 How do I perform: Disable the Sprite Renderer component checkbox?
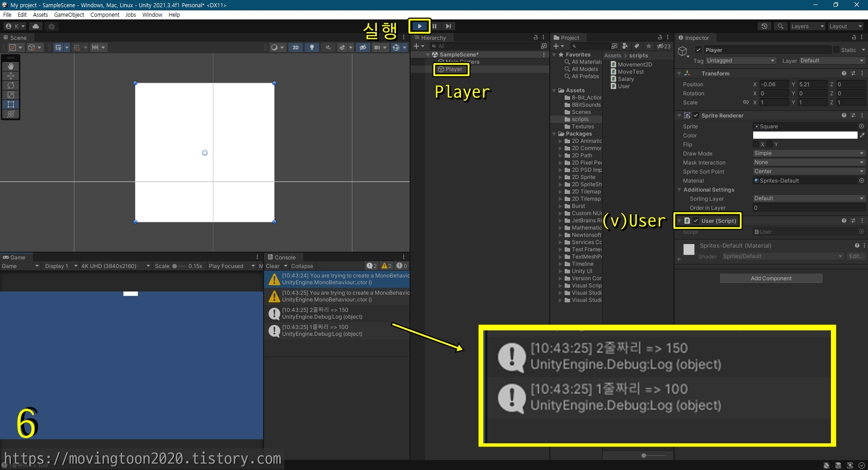coord(696,116)
